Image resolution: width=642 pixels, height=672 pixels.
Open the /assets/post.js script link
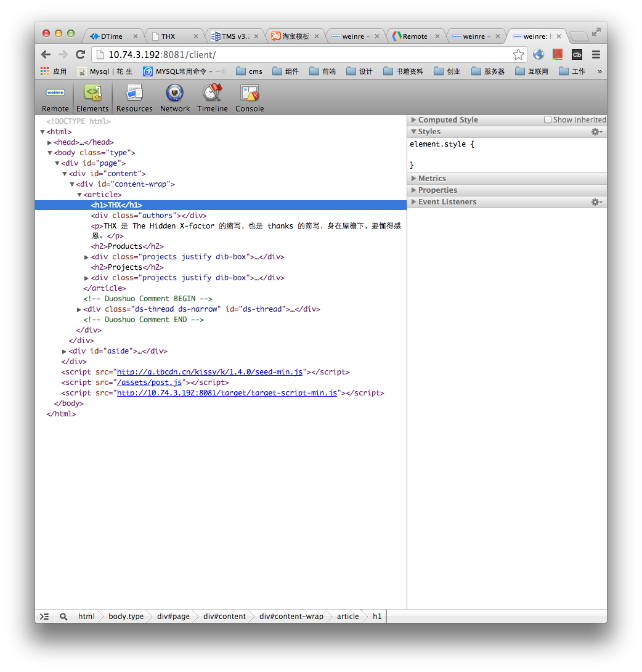pyautogui.click(x=150, y=383)
